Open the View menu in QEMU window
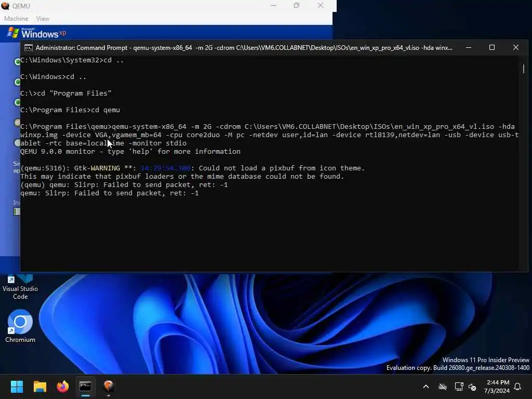Viewport: 532px width, 399px height. (x=43, y=19)
